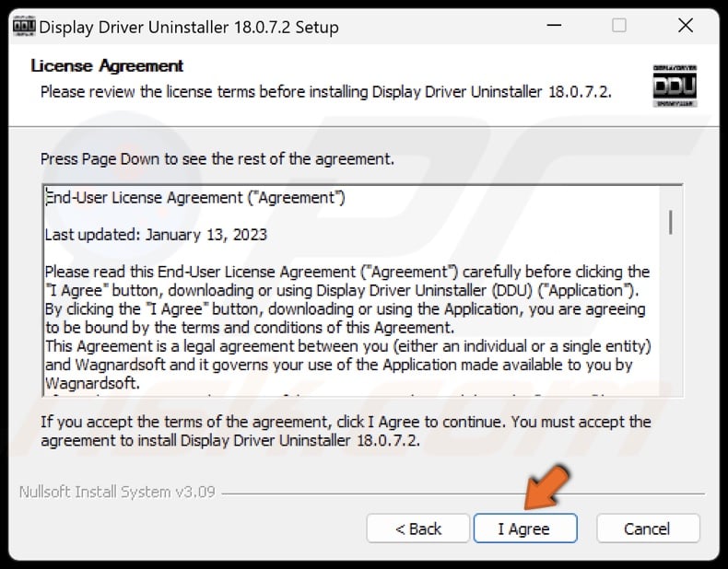Click the 'License Agreement' header title

click(x=107, y=66)
